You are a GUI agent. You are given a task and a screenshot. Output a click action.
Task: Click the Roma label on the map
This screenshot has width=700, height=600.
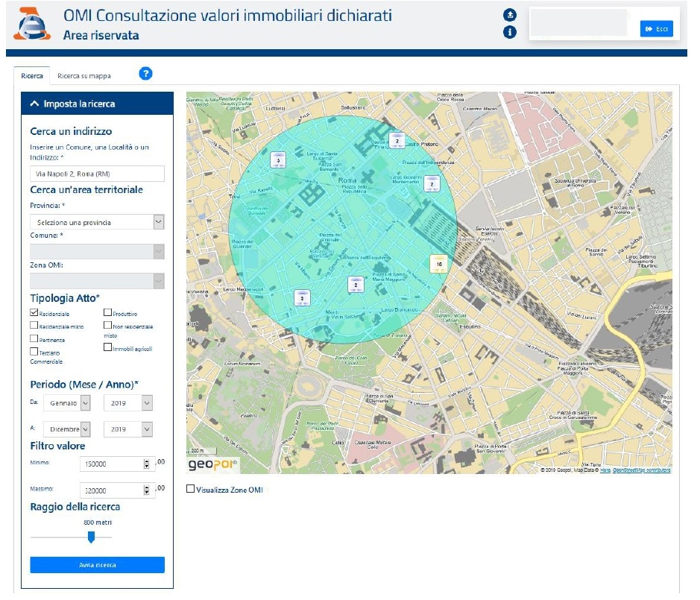(347, 180)
